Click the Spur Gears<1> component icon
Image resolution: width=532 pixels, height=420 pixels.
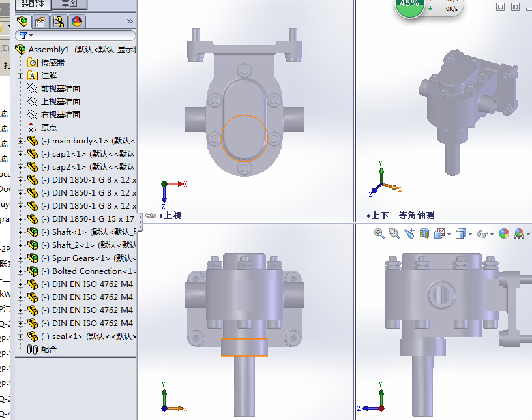pos(33,258)
